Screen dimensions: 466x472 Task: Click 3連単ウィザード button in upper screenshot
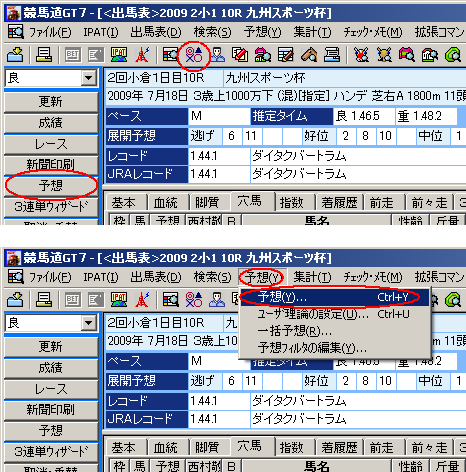click(51, 207)
